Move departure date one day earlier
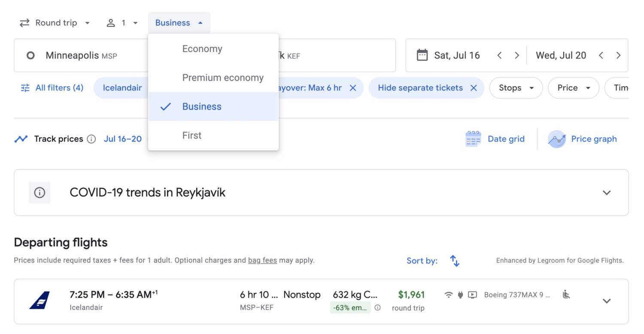 [x=499, y=55]
